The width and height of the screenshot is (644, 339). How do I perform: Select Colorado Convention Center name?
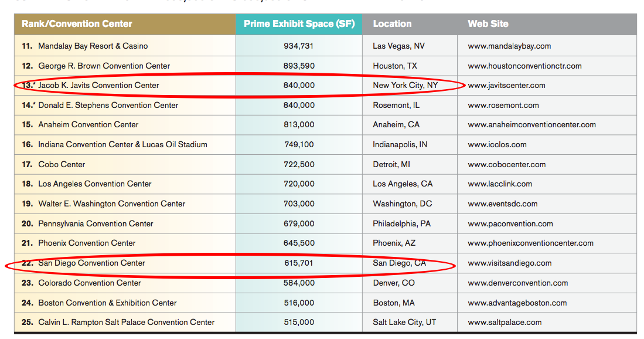tap(90, 283)
